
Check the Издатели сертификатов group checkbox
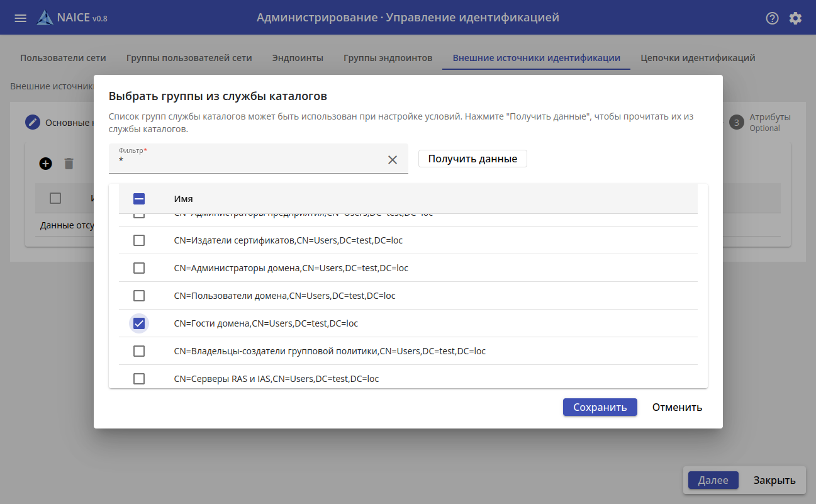pyautogui.click(x=139, y=240)
